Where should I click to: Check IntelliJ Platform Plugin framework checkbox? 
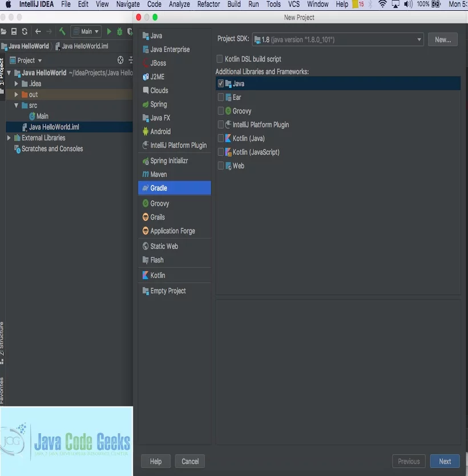point(221,124)
